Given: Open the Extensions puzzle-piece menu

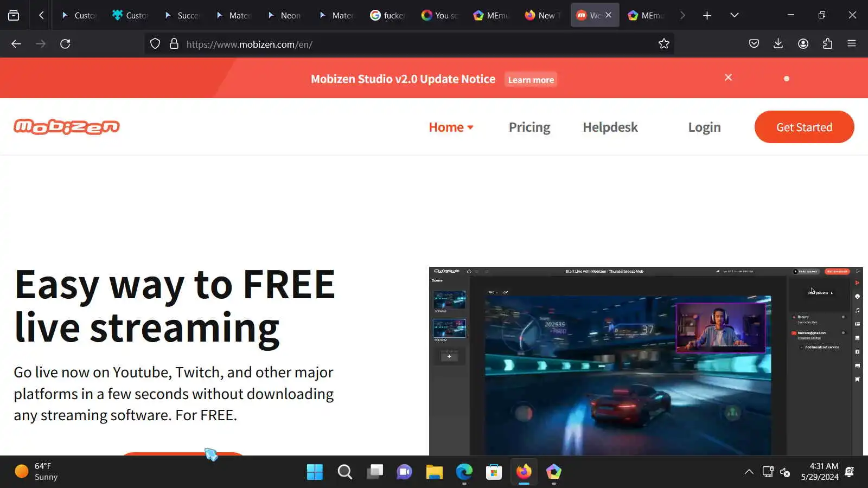Looking at the screenshot, I should (x=828, y=44).
